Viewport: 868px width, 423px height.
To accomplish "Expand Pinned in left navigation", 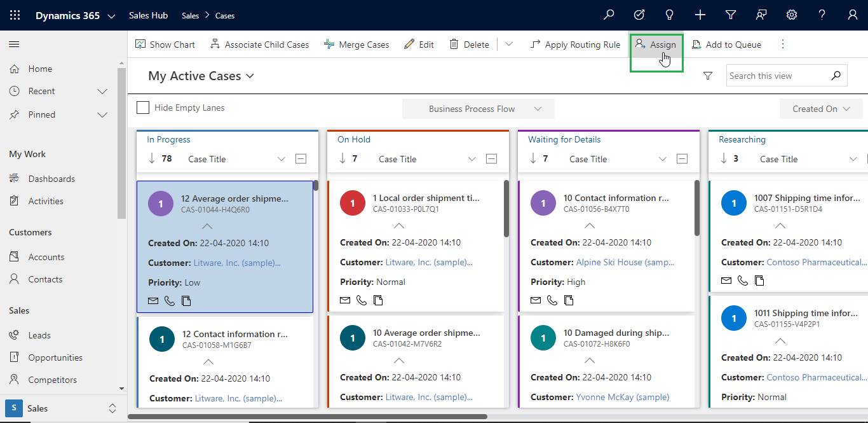I will point(102,114).
